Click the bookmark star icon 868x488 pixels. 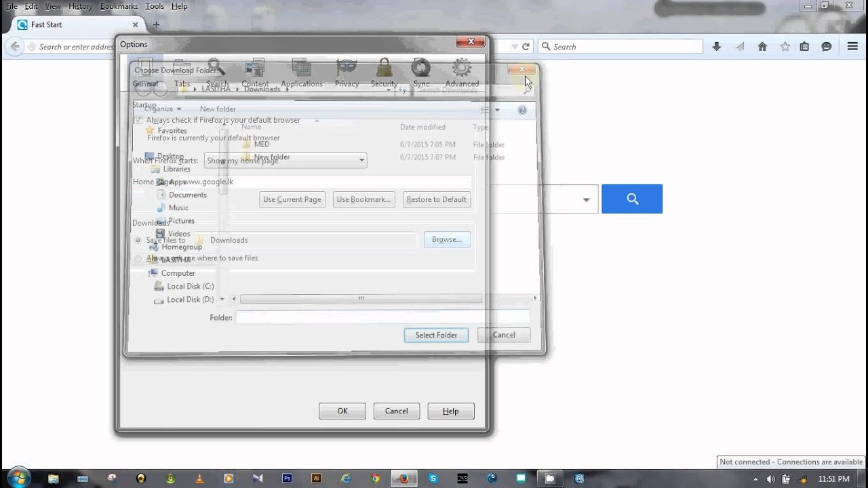(x=785, y=47)
